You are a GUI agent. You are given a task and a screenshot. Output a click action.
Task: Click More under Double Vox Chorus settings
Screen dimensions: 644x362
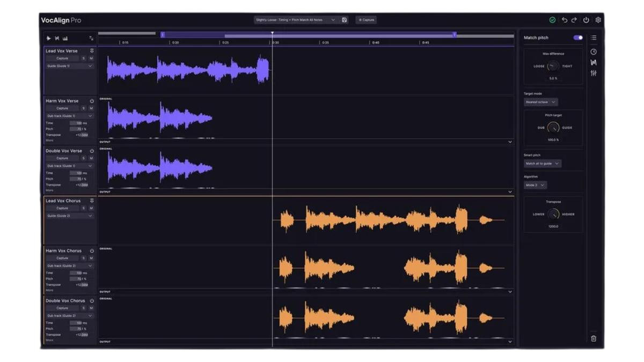[49, 340]
